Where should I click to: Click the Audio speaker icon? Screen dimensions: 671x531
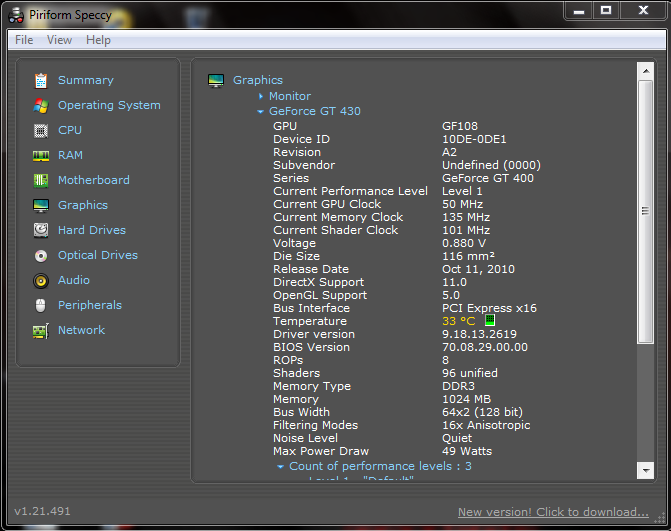coord(41,280)
